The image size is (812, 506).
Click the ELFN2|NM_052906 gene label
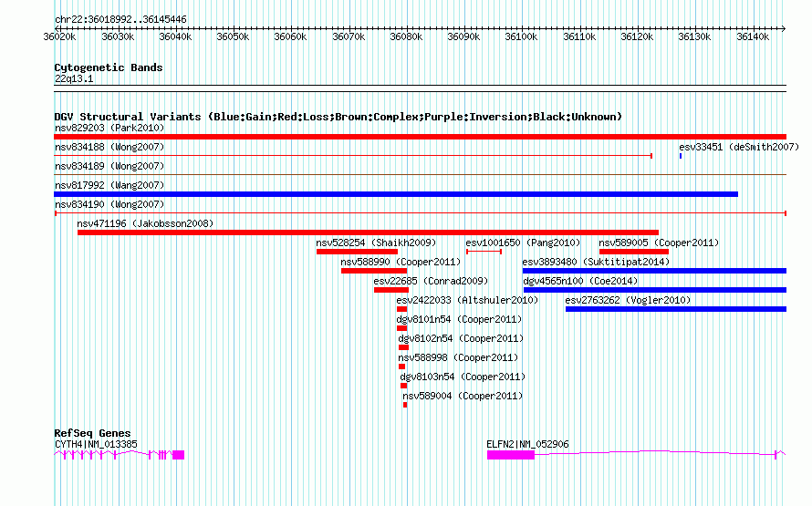(x=527, y=444)
